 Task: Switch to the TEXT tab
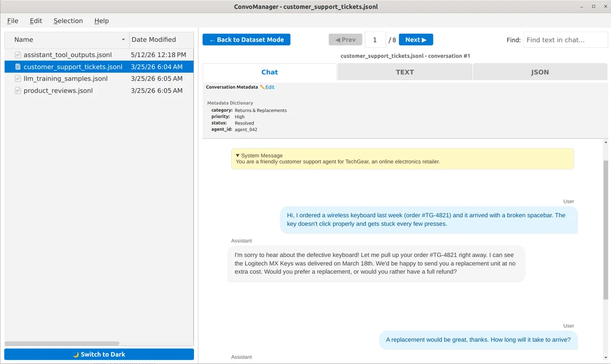tap(405, 72)
